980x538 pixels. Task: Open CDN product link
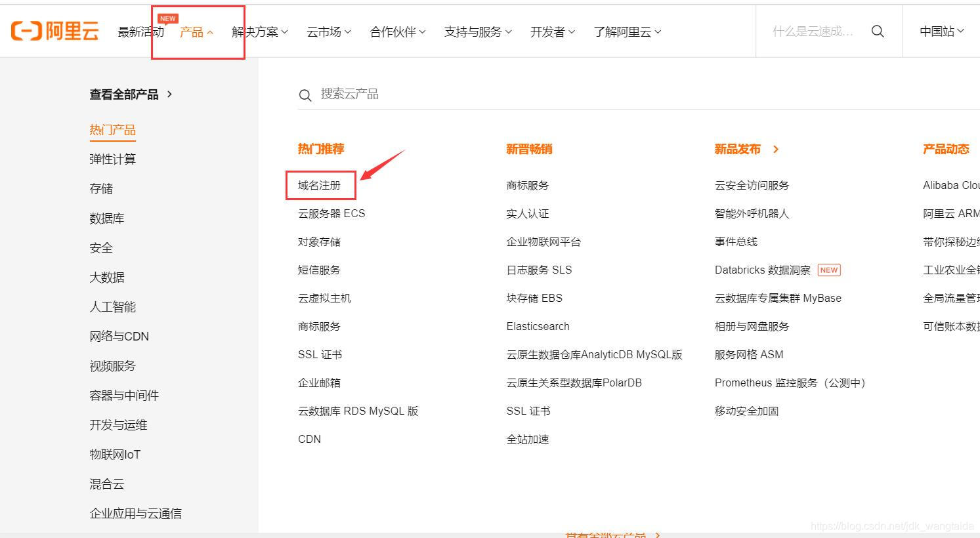[309, 439]
